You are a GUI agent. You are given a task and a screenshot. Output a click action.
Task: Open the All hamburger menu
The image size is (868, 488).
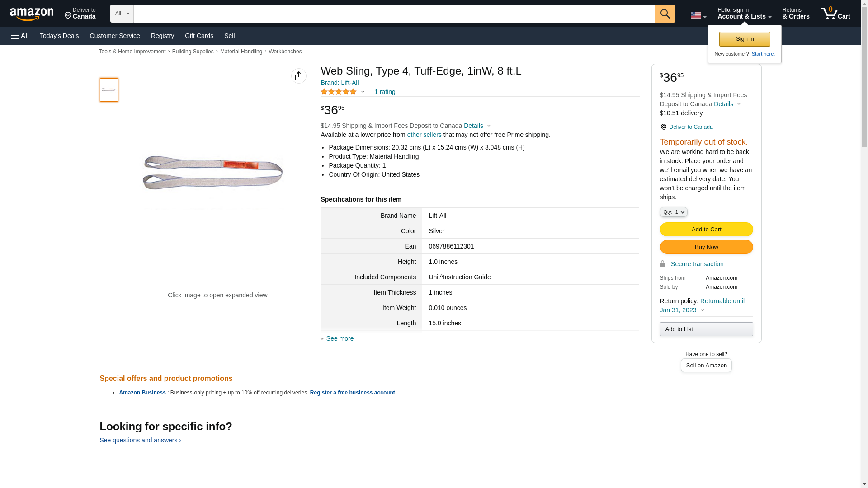20,36
